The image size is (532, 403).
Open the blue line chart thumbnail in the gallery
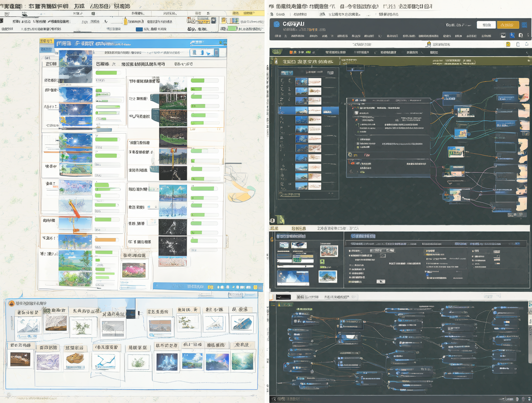pyautogui.click(x=106, y=361)
